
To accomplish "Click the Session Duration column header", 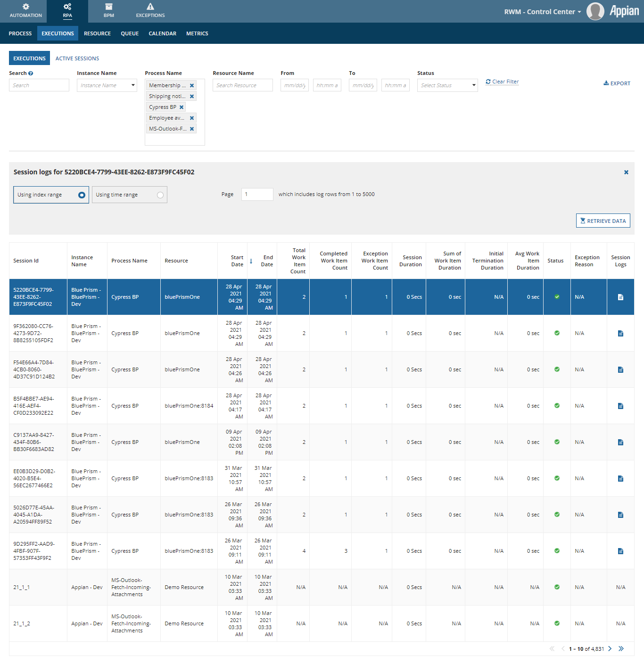I will tap(411, 261).
